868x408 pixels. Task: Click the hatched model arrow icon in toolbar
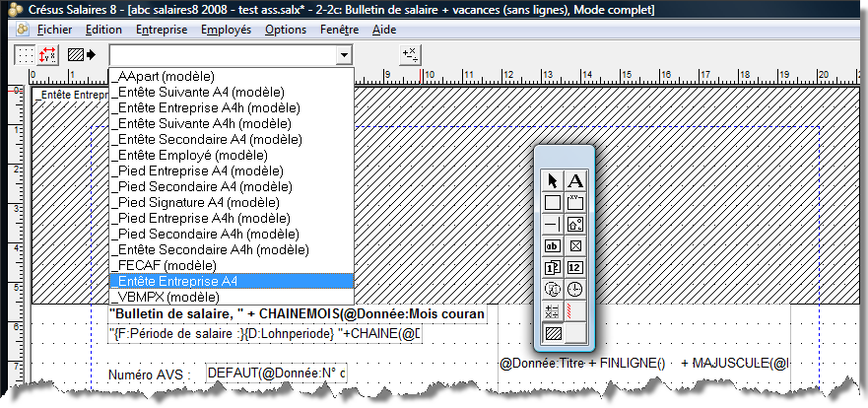tap(82, 55)
